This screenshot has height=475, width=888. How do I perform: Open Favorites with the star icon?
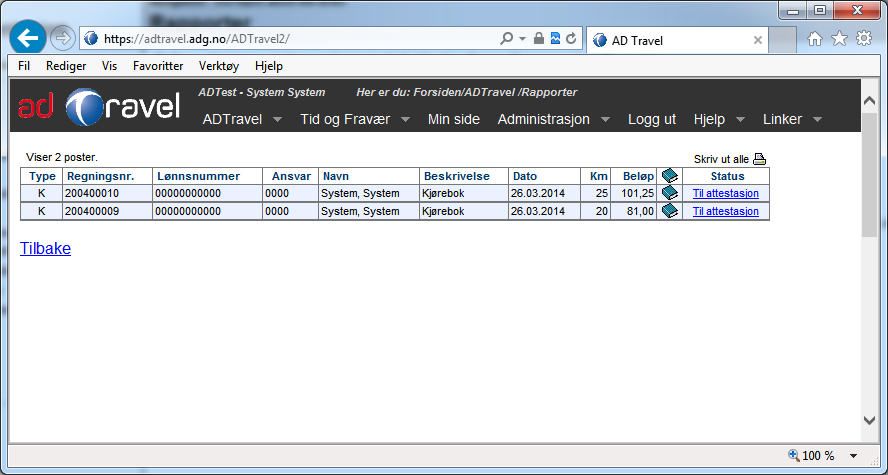(x=839, y=39)
